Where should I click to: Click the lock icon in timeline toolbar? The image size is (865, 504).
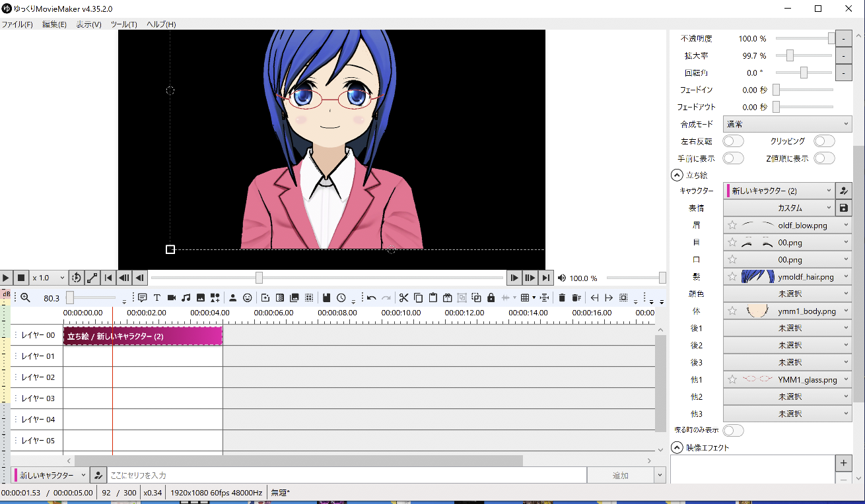coord(491,298)
